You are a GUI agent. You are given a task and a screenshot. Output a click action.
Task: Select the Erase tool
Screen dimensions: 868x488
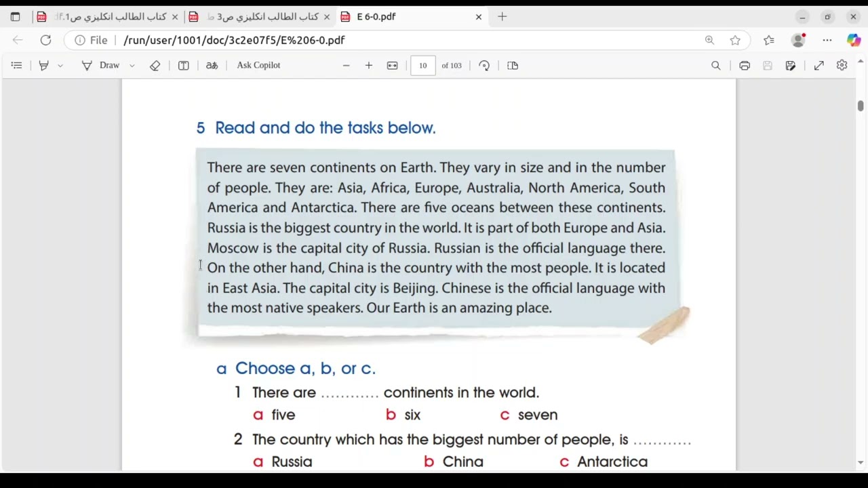point(155,65)
